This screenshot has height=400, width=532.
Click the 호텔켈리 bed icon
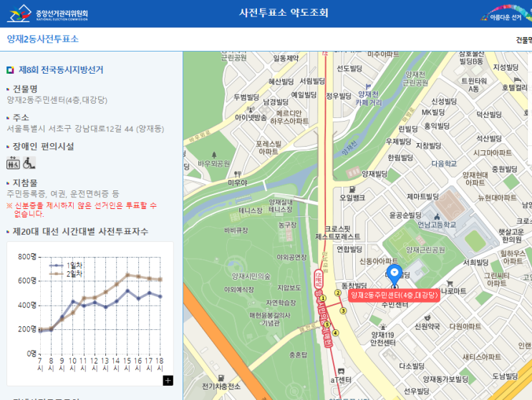(518, 79)
